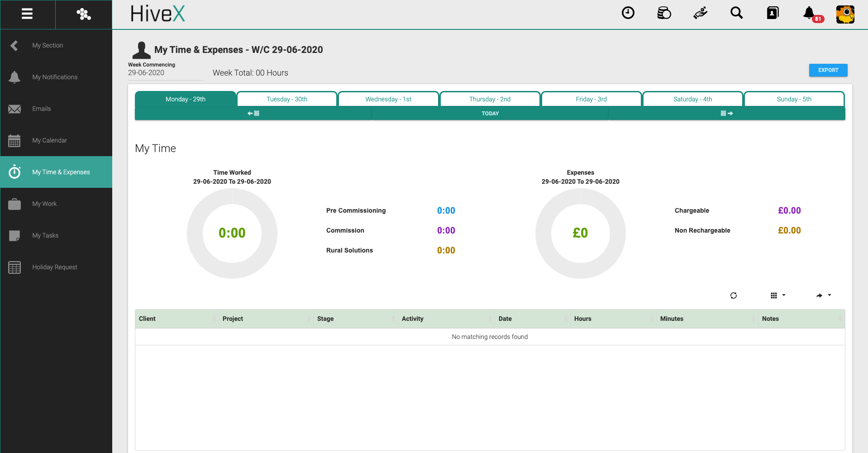Click the HiveX honeycomb modules icon
The width and height of the screenshot is (868, 453).
(84, 14)
